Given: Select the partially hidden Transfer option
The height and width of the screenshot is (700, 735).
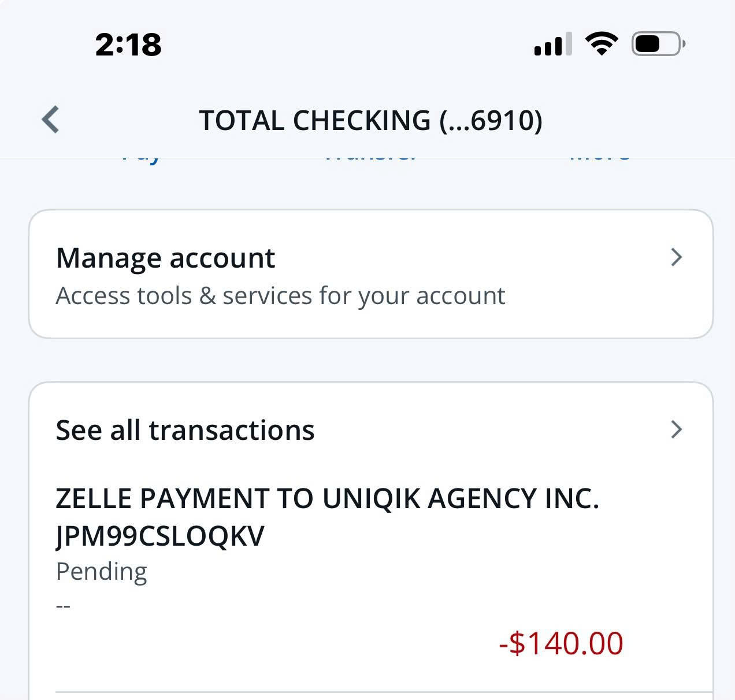Looking at the screenshot, I should click(370, 157).
